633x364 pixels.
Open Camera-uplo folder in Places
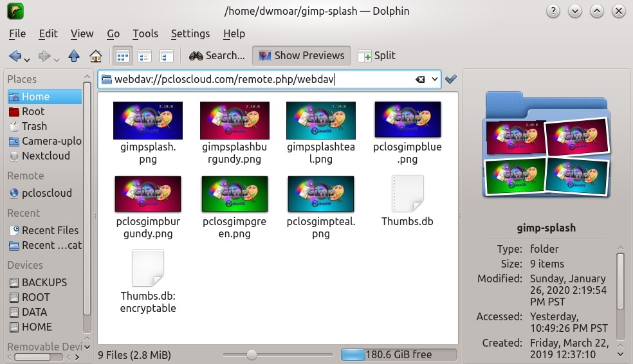coord(44,141)
